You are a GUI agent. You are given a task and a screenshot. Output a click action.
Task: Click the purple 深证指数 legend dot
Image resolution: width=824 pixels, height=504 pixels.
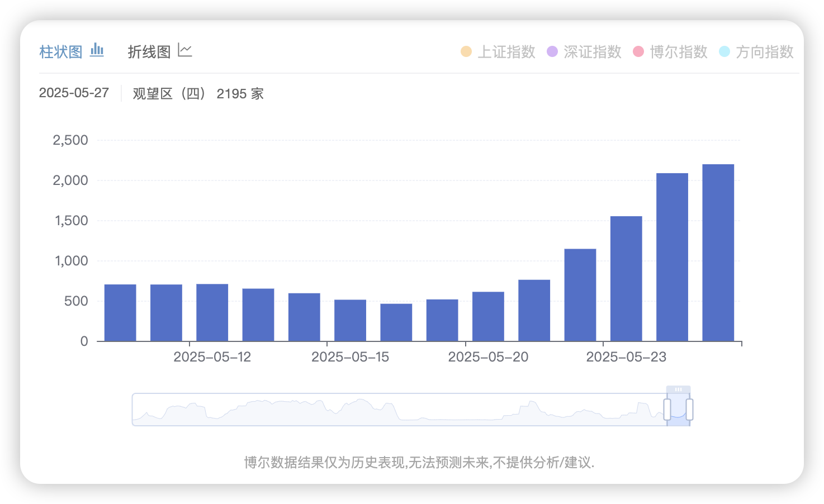(552, 52)
